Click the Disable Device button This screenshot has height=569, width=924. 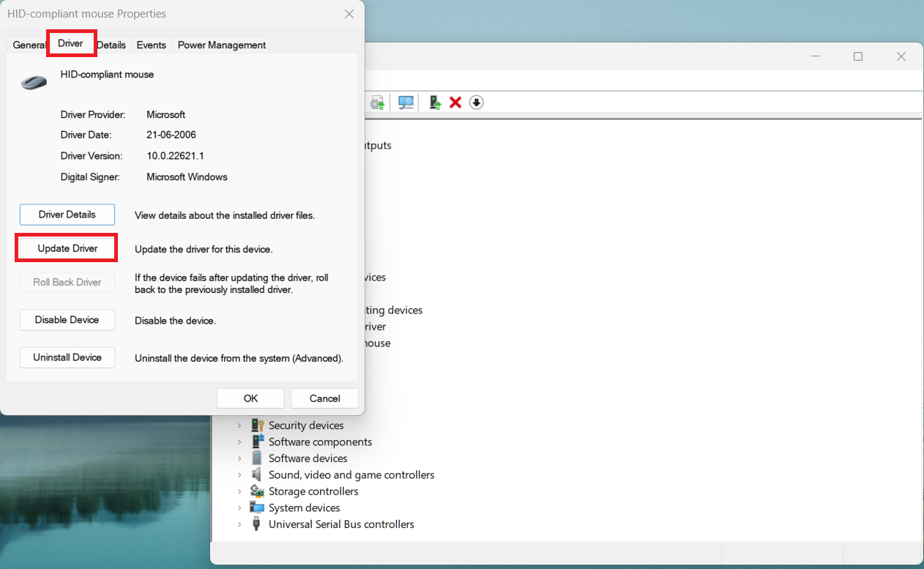(67, 320)
